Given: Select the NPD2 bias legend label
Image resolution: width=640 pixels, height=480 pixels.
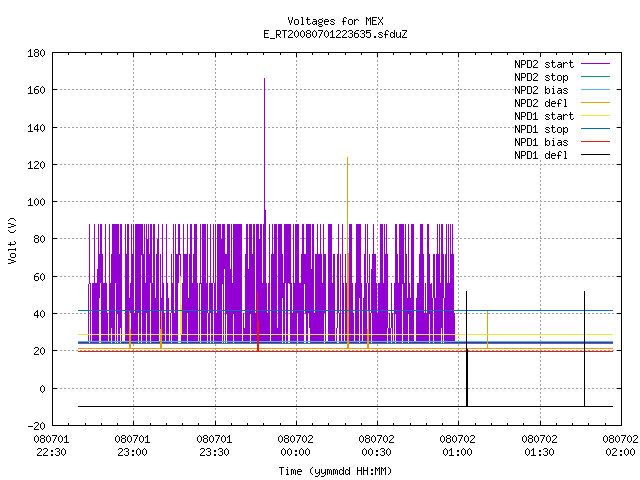Looking at the screenshot, I should tap(541, 90).
